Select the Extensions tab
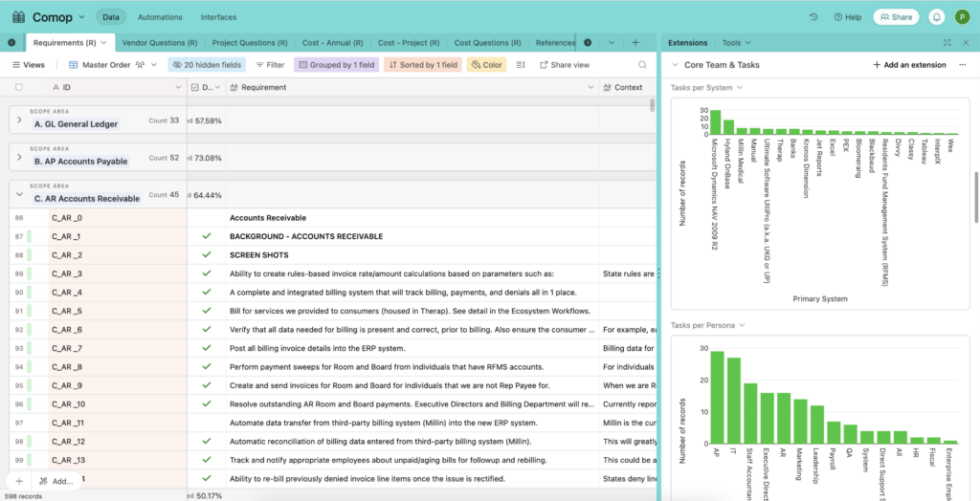980x501 pixels. pos(687,42)
